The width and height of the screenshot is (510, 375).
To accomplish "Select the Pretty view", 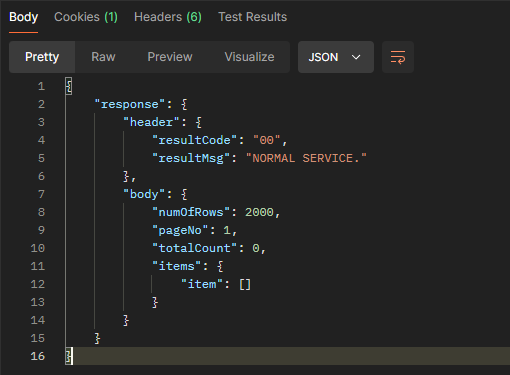I will tap(42, 57).
